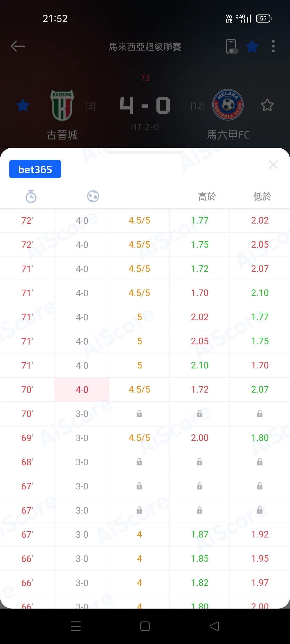Image resolution: width=290 pixels, height=644 pixels.
Task: Tap under lock icon in 68' row
Action: pyautogui.click(x=260, y=462)
